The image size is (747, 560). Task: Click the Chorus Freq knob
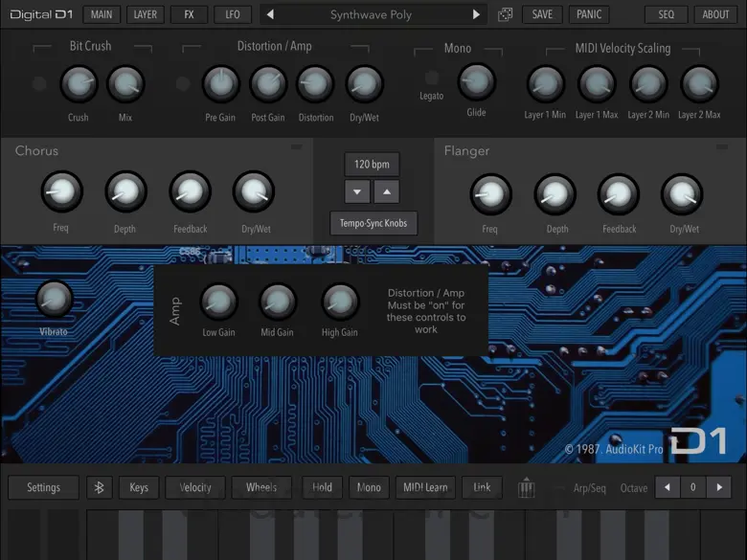62,191
